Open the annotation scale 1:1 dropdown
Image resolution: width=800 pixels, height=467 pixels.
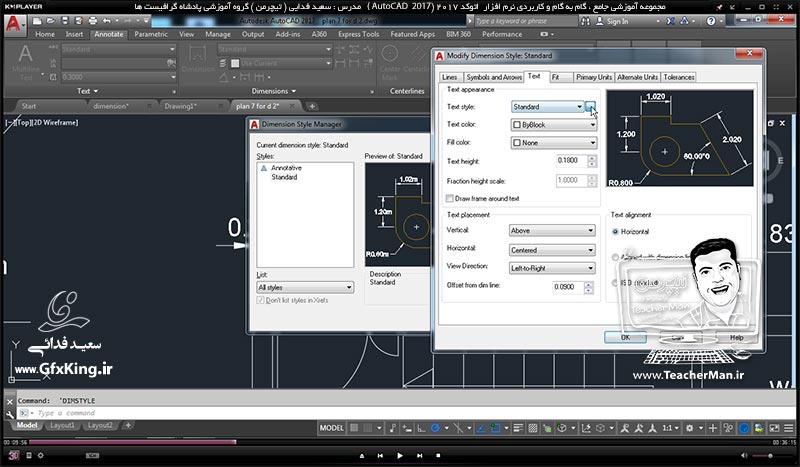pos(670,428)
